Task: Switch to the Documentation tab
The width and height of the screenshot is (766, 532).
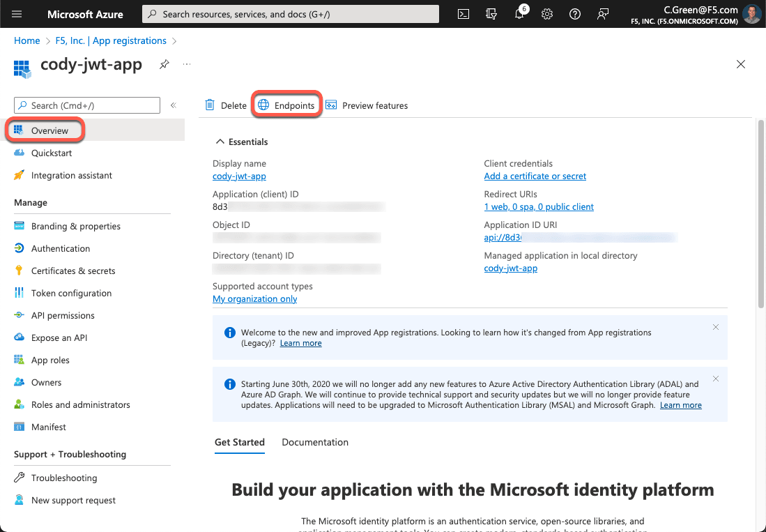Action: (x=314, y=442)
